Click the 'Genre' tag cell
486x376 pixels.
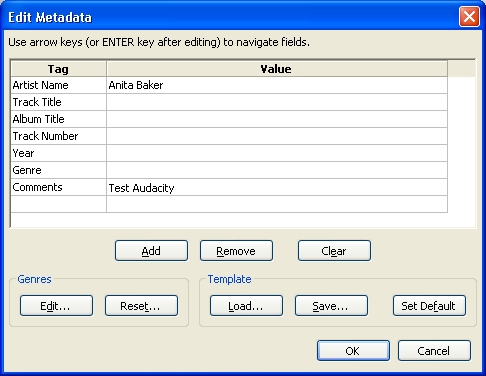[x=59, y=170]
